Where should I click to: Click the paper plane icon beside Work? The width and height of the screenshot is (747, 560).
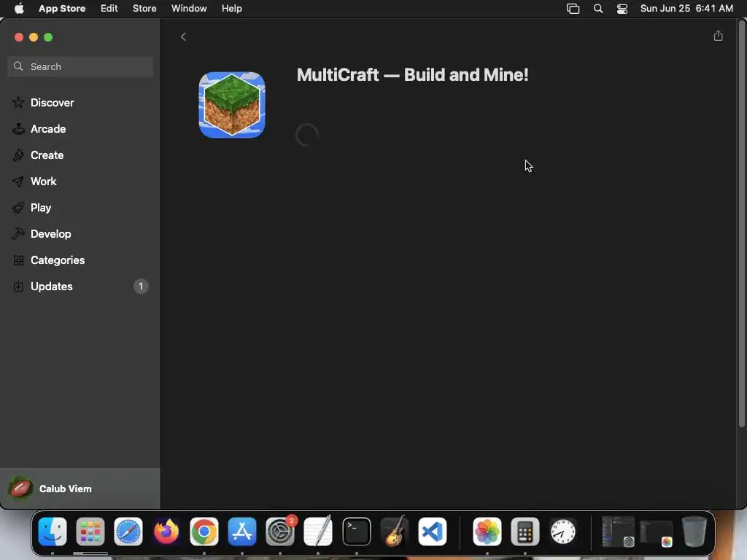tap(18, 182)
